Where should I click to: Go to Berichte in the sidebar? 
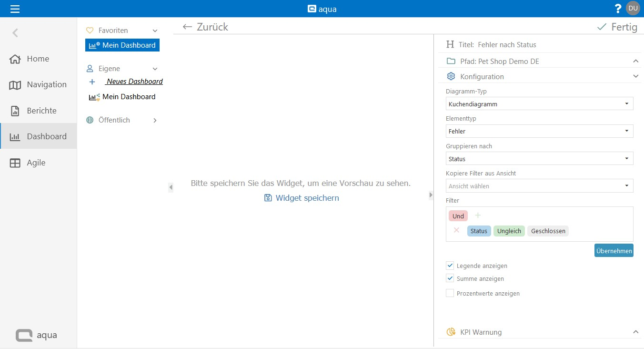click(41, 111)
